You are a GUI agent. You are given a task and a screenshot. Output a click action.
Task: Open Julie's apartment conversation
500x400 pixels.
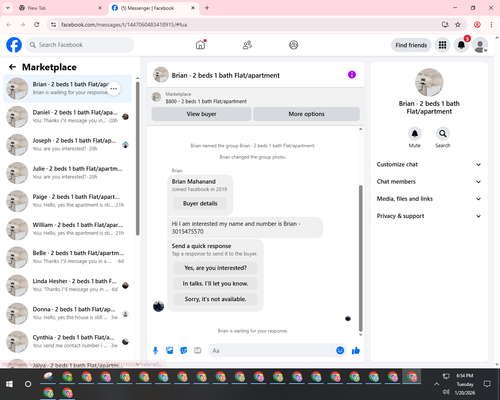pyautogui.click(x=67, y=173)
